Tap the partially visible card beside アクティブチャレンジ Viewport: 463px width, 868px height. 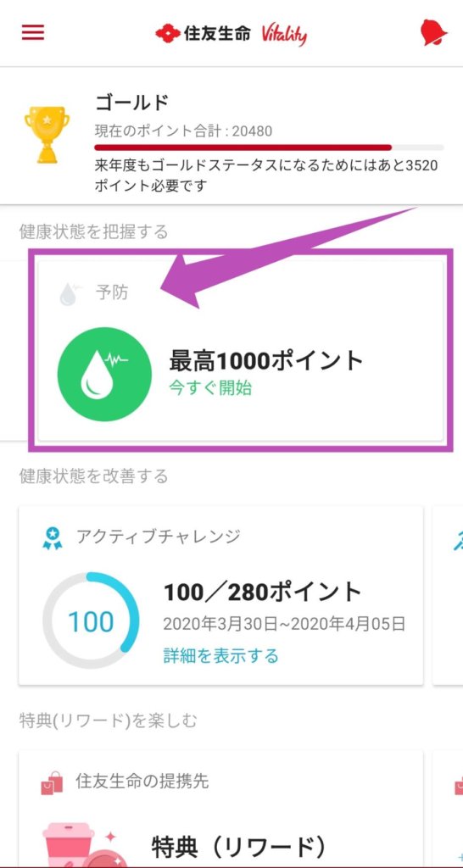click(448, 595)
